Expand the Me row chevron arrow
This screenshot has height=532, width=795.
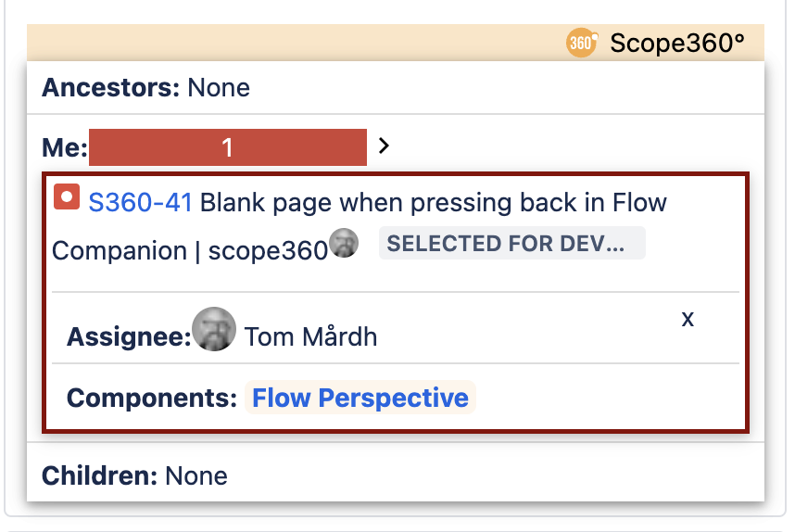pyautogui.click(x=385, y=146)
